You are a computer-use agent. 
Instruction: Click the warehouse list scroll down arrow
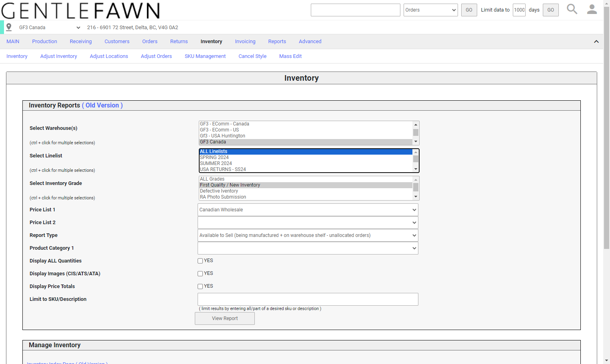[416, 142]
